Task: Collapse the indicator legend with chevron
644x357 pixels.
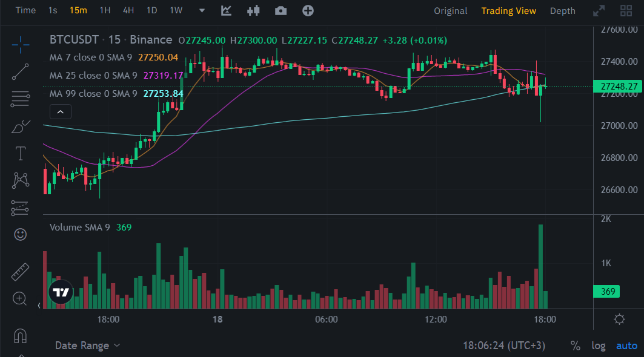Action: coord(61,111)
